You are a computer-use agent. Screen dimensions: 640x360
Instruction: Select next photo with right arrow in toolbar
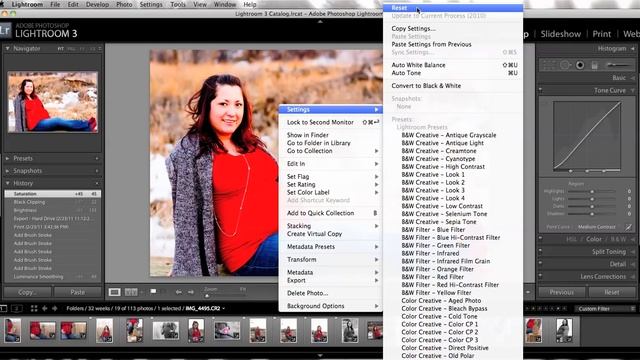pyautogui.click(x=191, y=292)
